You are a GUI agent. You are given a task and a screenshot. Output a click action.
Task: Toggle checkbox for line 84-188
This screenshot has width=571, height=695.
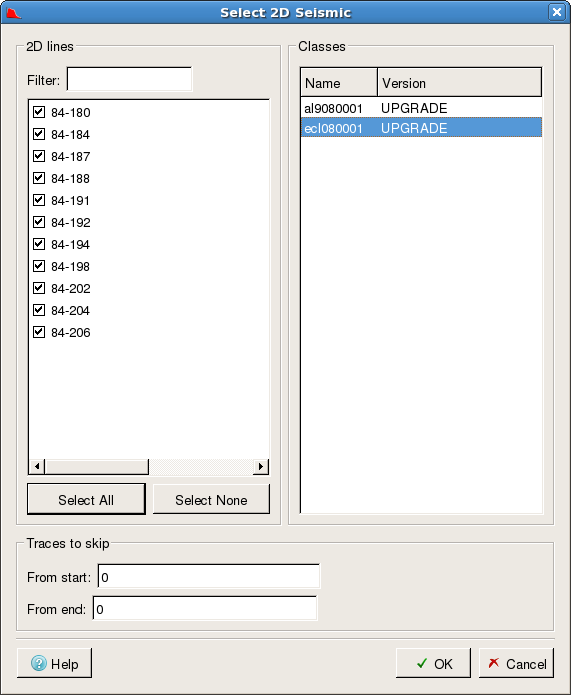point(39,178)
